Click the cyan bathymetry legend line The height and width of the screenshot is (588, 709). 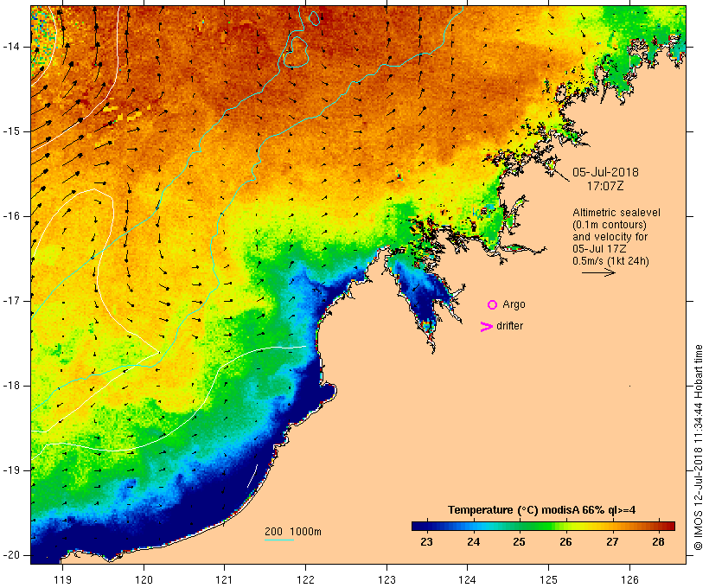(x=279, y=540)
